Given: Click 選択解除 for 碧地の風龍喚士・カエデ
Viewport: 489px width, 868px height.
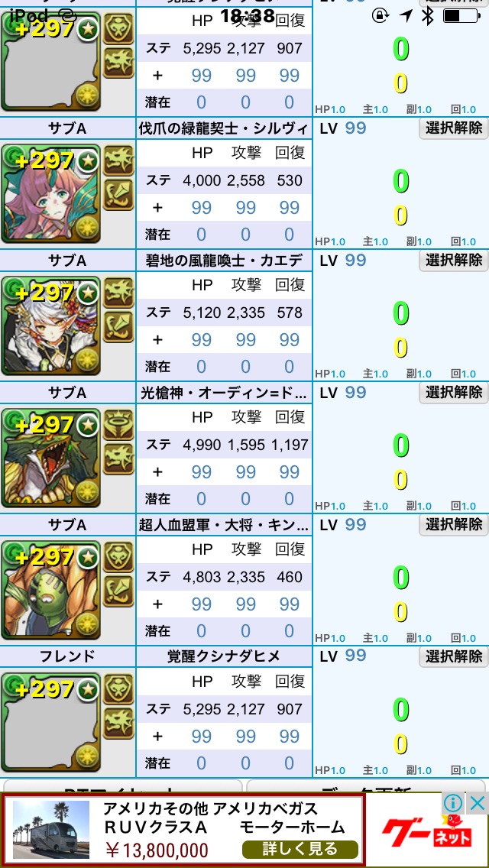Looking at the screenshot, I should tap(454, 261).
